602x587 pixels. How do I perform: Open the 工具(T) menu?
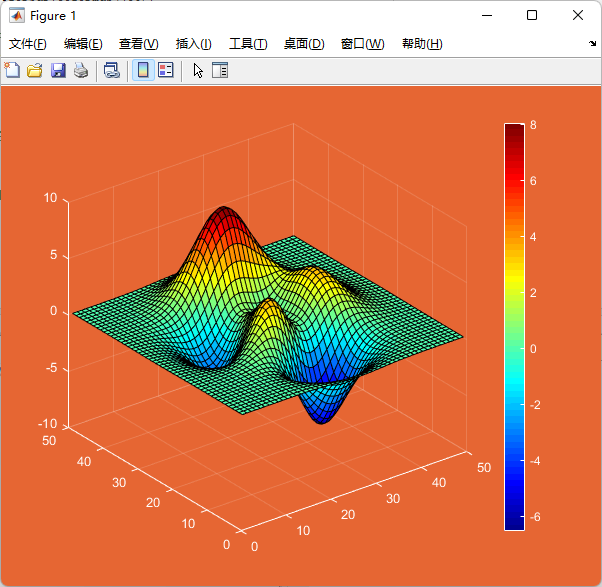pos(248,44)
